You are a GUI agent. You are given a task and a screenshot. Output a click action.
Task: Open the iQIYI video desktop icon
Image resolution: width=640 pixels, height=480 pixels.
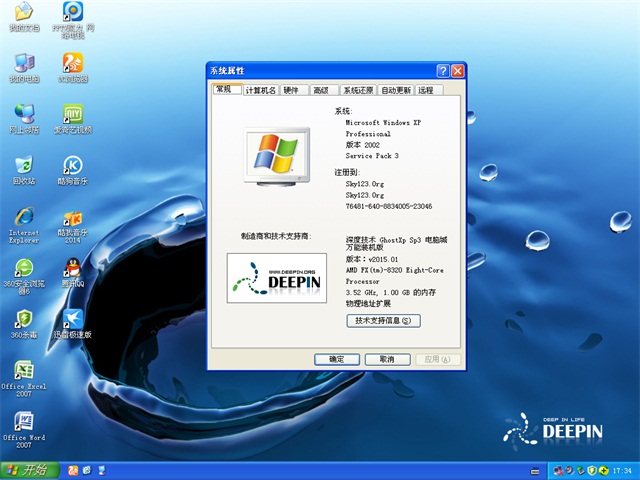click(x=72, y=114)
